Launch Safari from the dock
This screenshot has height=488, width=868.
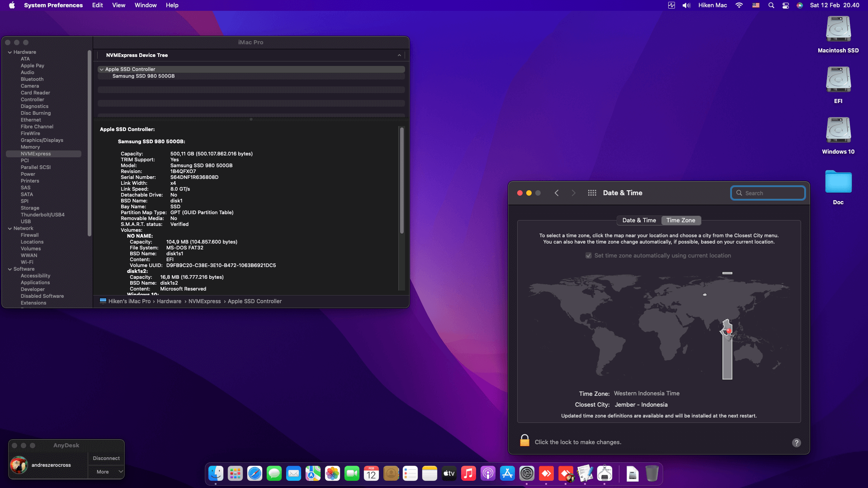tap(255, 474)
